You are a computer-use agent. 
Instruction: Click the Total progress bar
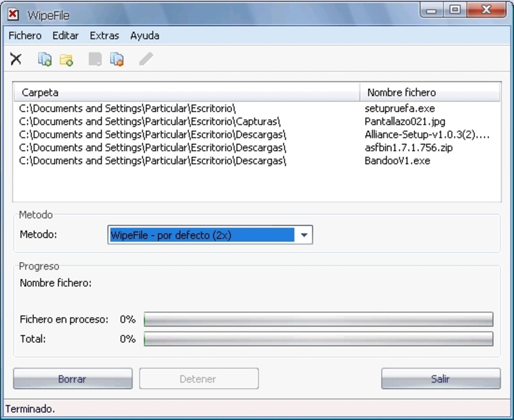[318, 339]
